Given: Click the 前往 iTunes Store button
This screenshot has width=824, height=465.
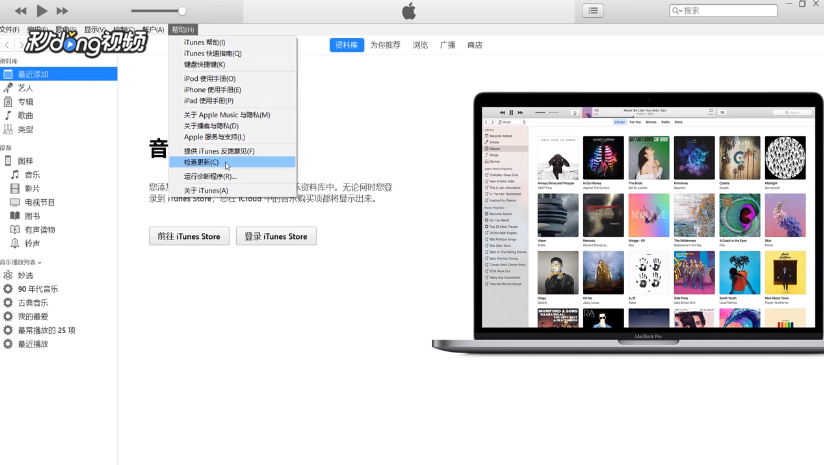Looking at the screenshot, I should [x=189, y=236].
